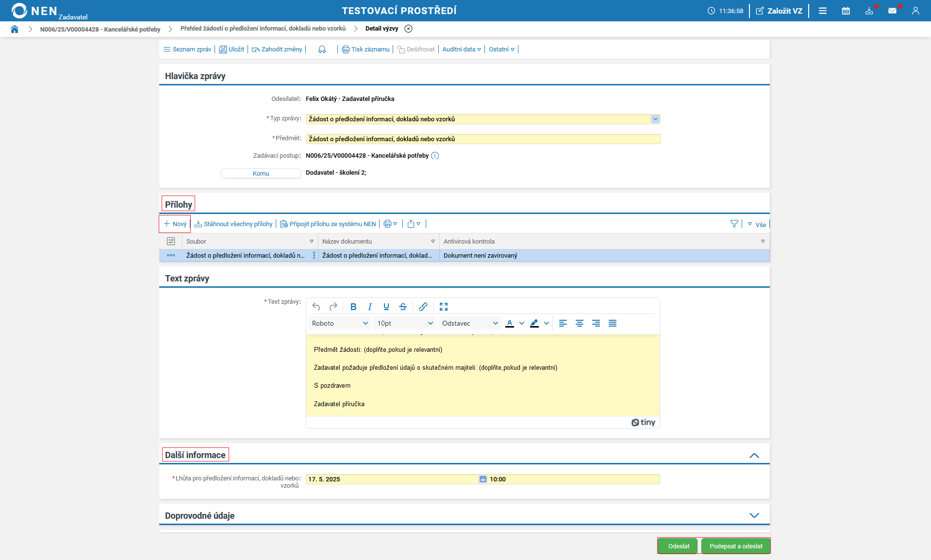Image resolution: width=931 pixels, height=560 pixels.
Task: Open the Ostatní menu
Action: [501, 49]
